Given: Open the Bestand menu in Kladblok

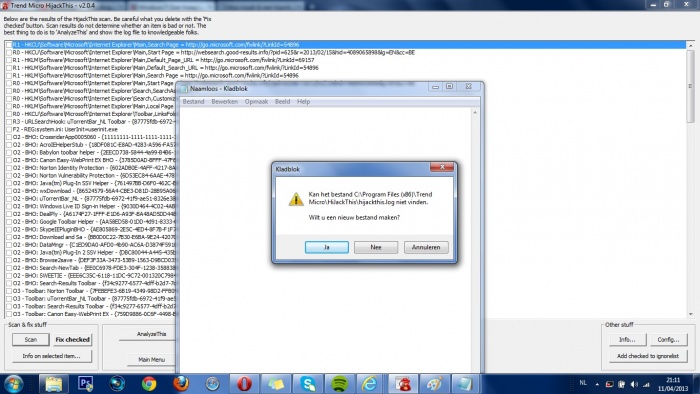Looking at the screenshot, I should pos(193,102).
